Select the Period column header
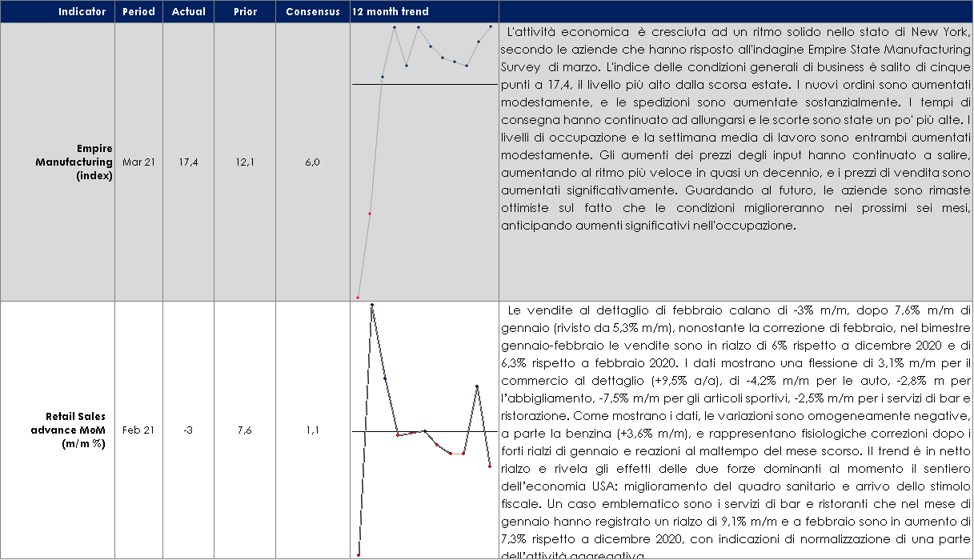 (x=138, y=12)
